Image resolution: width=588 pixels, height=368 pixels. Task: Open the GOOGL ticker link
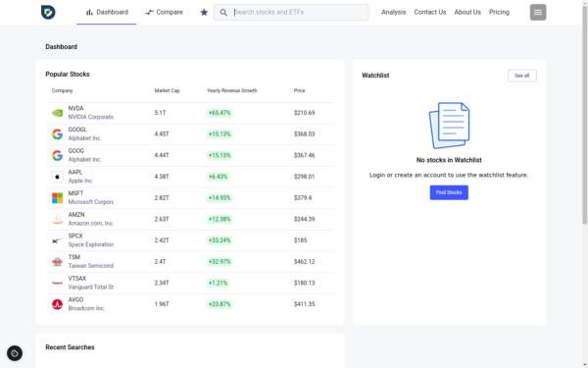pos(77,130)
